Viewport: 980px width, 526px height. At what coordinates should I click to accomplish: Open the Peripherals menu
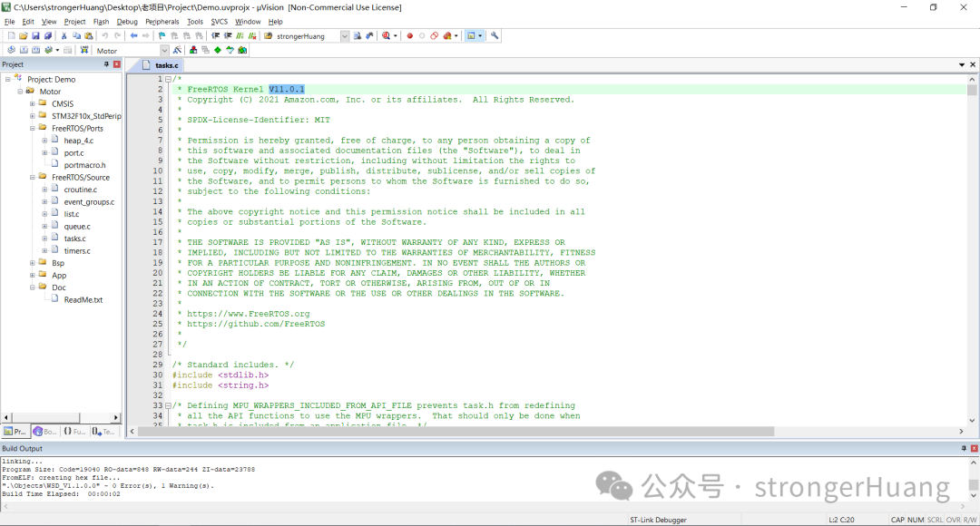click(162, 21)
